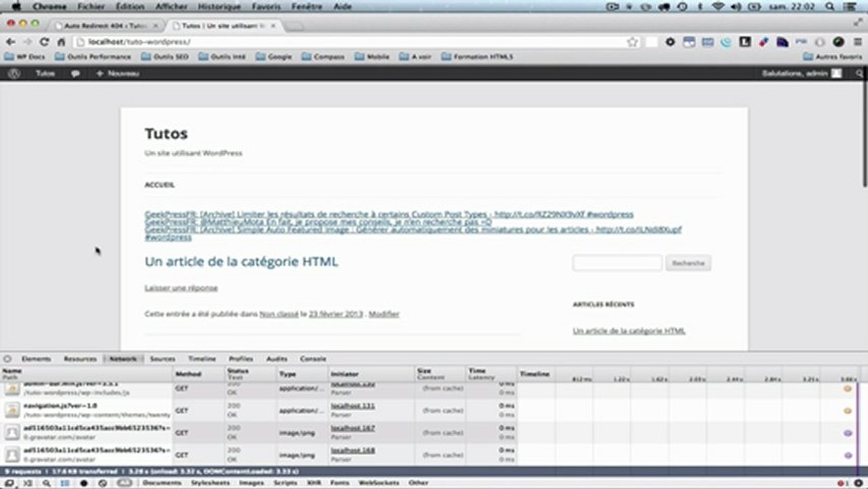Open the Non classé category link
Image resolution: width=868 pixels, height=489 pixels.
tap(279, 314)
